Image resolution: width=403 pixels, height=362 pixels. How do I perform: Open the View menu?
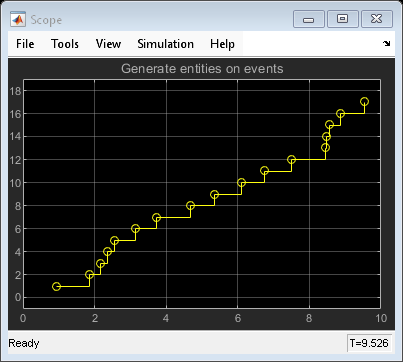[108, 44]
